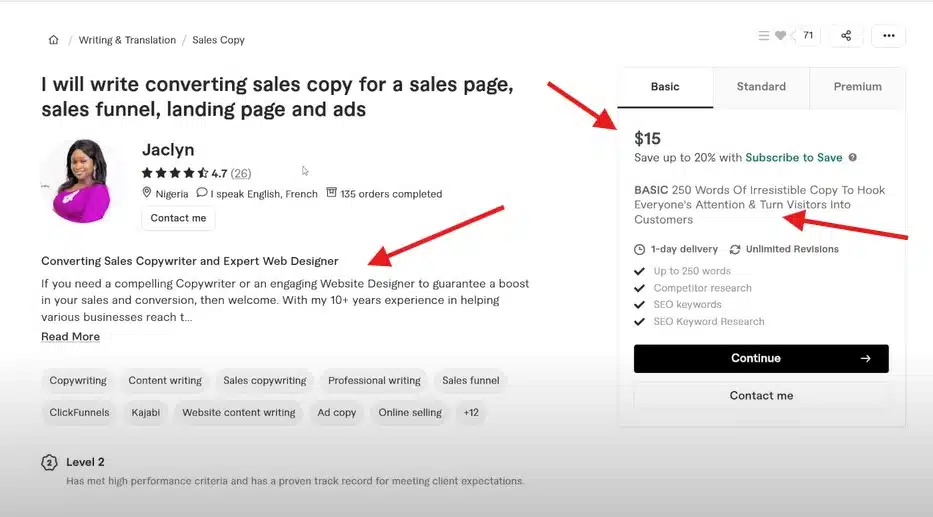Open the three-dot more options menu

(888, 36)
